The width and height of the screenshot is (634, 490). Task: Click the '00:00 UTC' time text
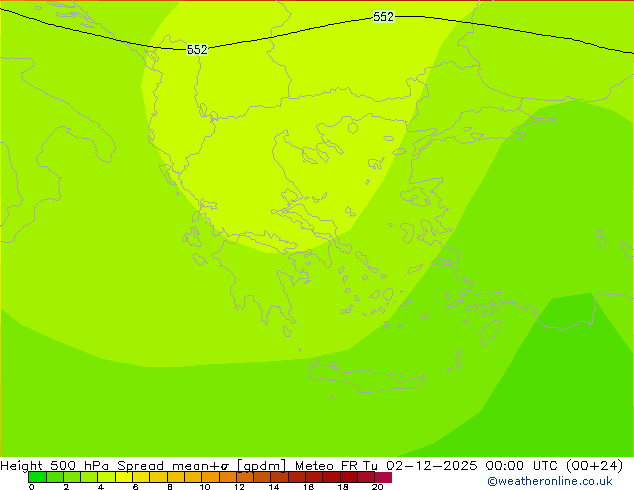click(522, 466)
